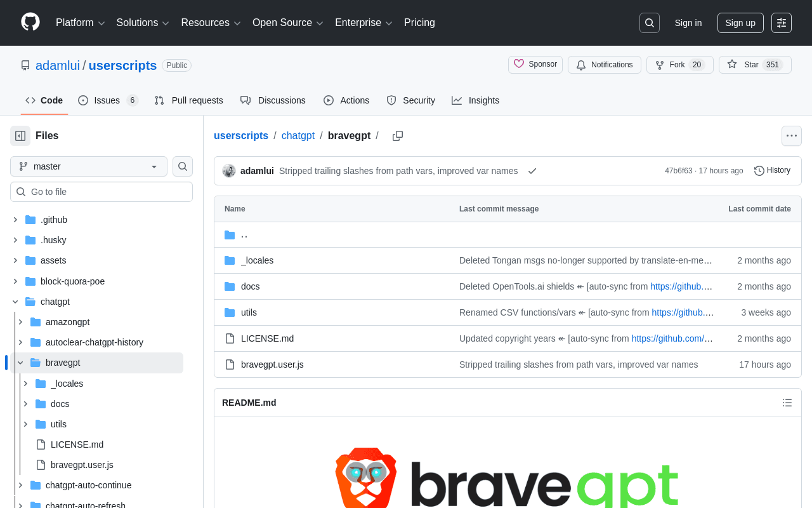Star the userscripts repository

(755, 65)
